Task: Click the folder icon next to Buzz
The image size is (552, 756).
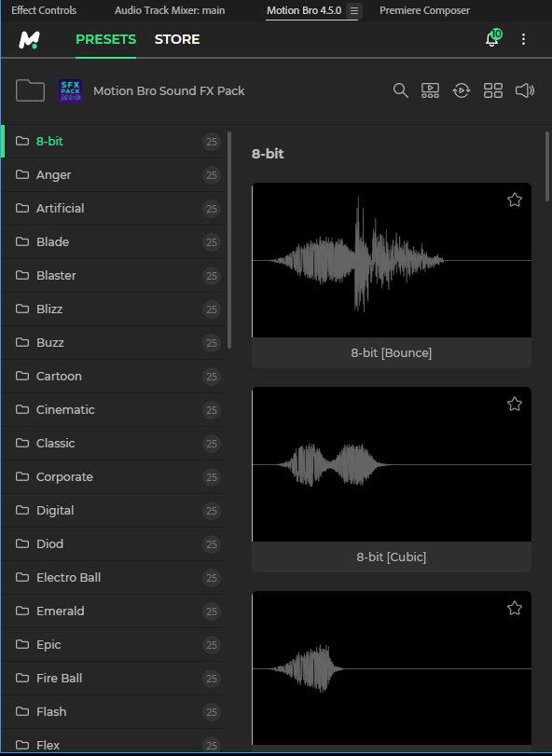Action: [22, 342]
